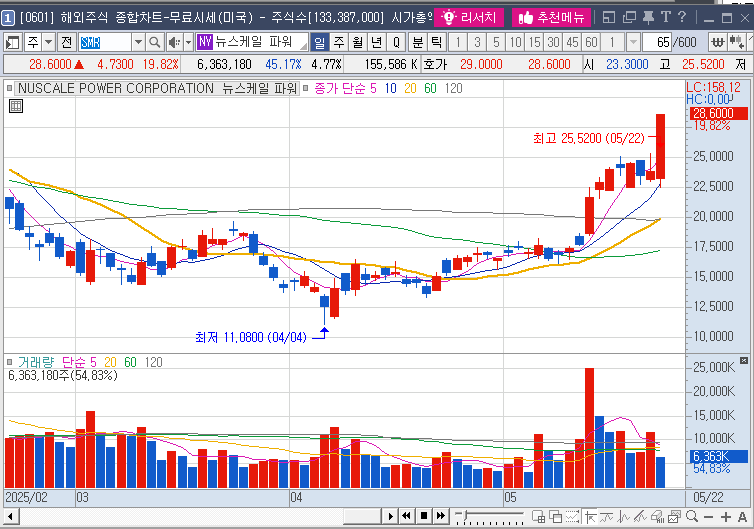Select the 15 interval button

[x=534, y=42]
